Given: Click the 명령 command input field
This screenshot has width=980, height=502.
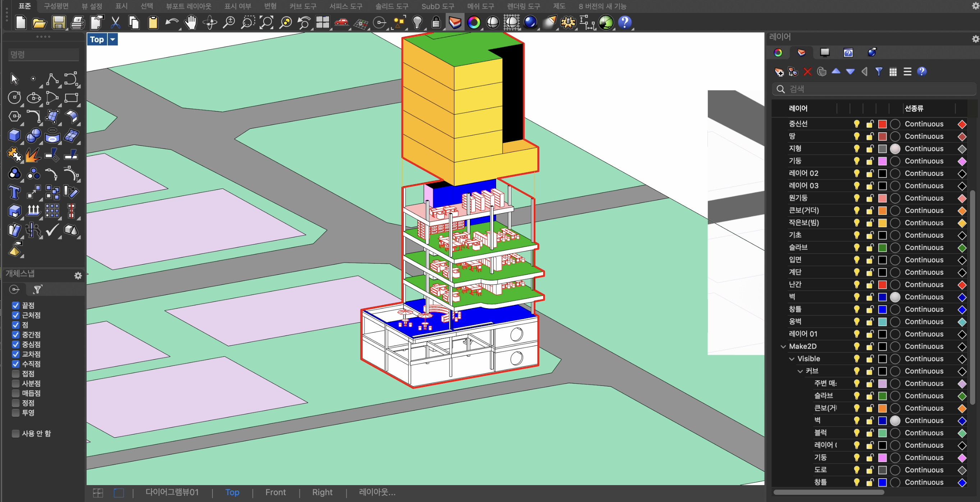Looking at the screenshot, I should pos(43,55).
